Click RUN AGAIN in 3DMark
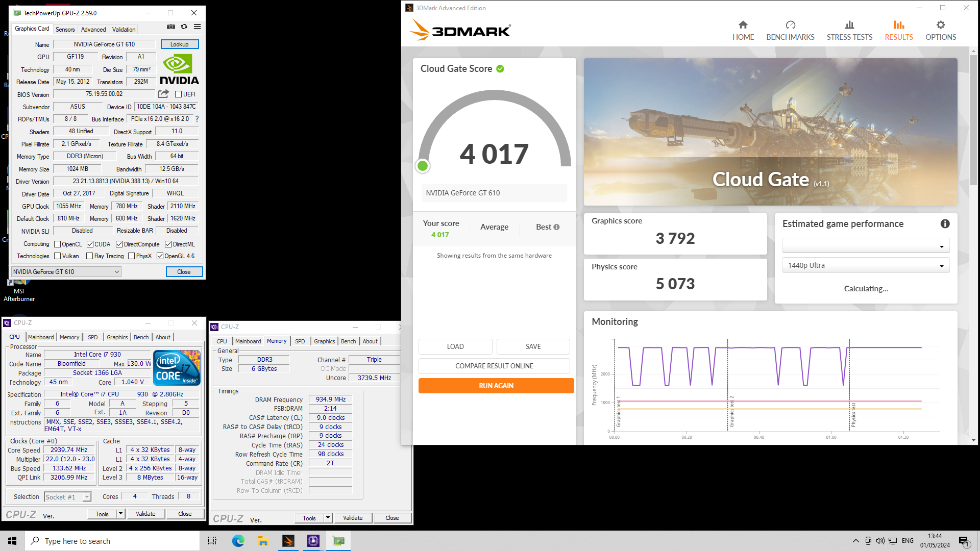This screenshot has height=551, width=980. 496,386
